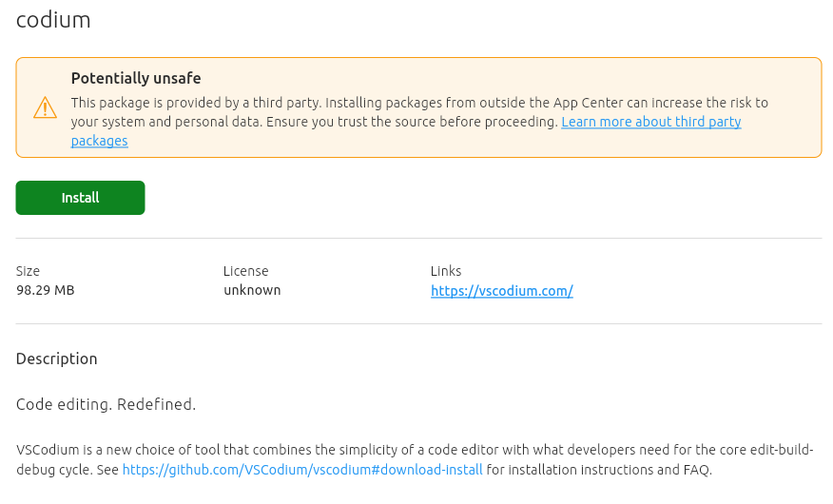Click the separator line below Install button

(418, 238)
